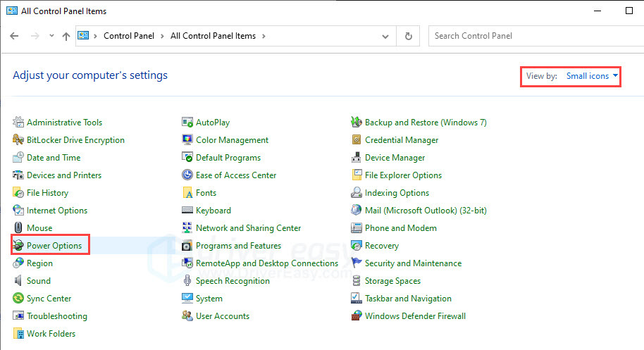Open the Recovery link

coord(382,245)
